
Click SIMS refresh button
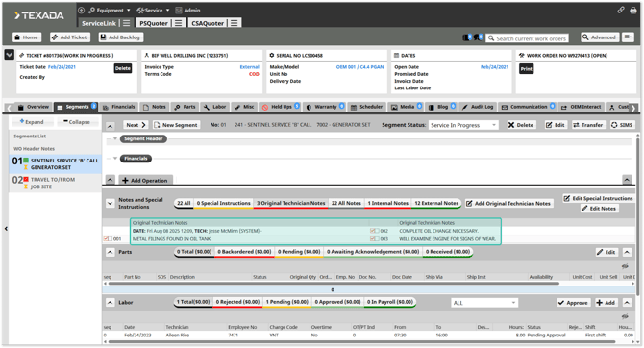coord(621,125)
